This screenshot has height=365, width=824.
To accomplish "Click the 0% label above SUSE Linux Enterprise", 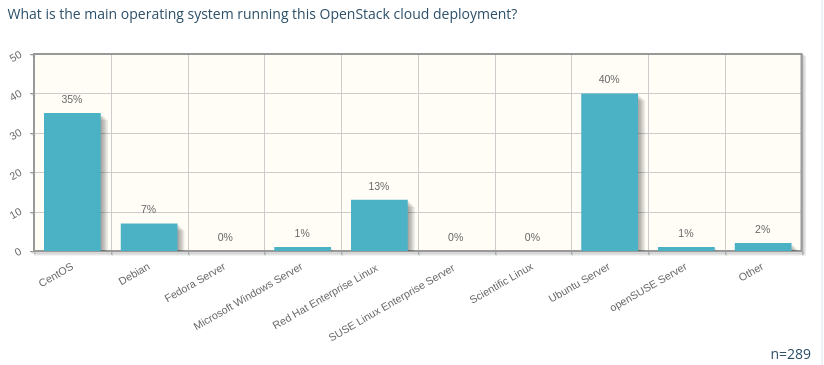I will (x=456, y=237).
